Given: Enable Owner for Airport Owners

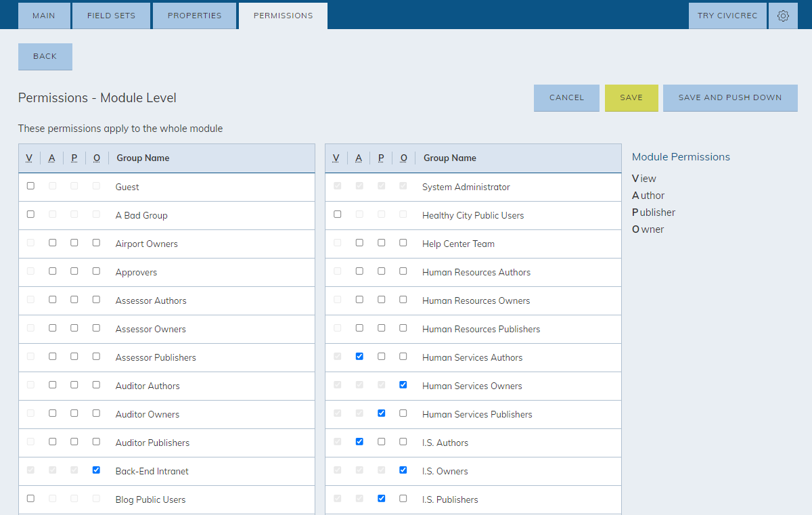Looking at the screenshot, I should click(96, 243).
